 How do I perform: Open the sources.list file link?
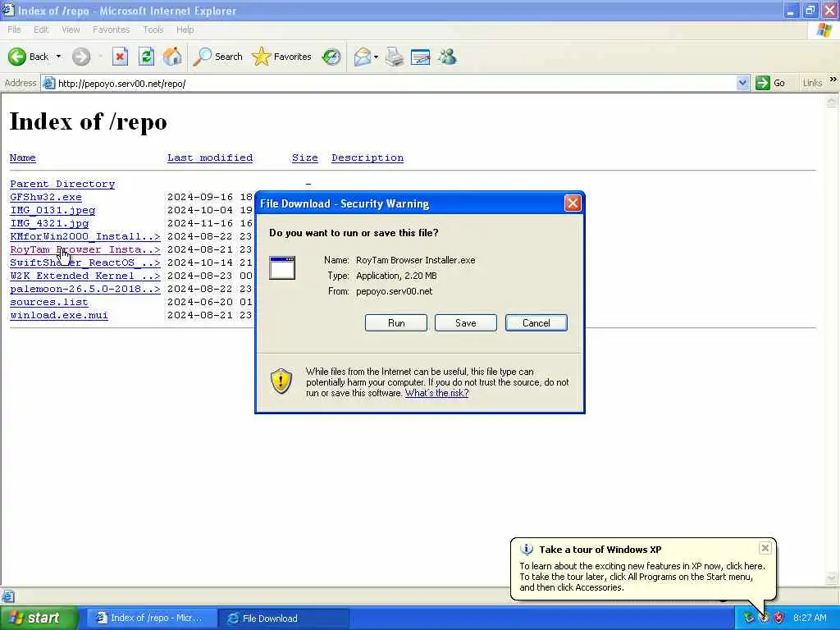[48, 302]
